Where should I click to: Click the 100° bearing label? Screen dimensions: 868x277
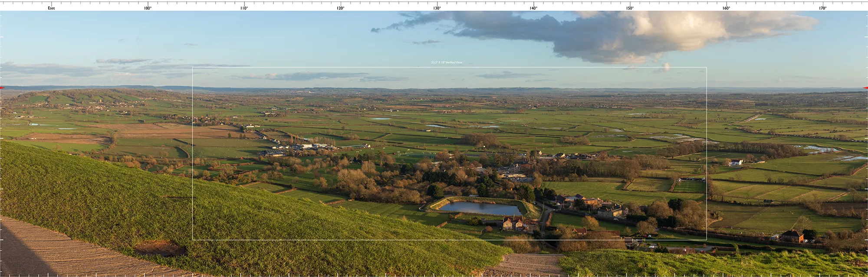tap(148, 8)
